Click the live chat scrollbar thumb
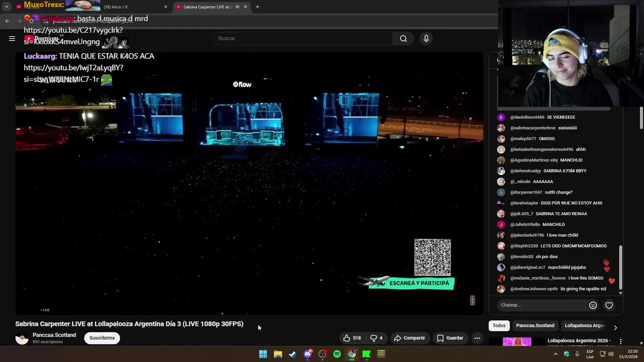The width and height of the screenshot is (644, 362). pos(620,267)
